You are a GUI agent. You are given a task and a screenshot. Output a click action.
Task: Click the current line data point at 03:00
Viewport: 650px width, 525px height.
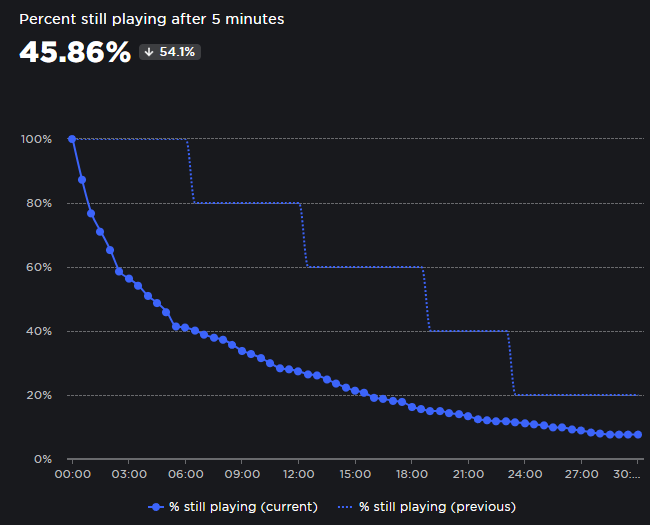[x=128, y=279]
